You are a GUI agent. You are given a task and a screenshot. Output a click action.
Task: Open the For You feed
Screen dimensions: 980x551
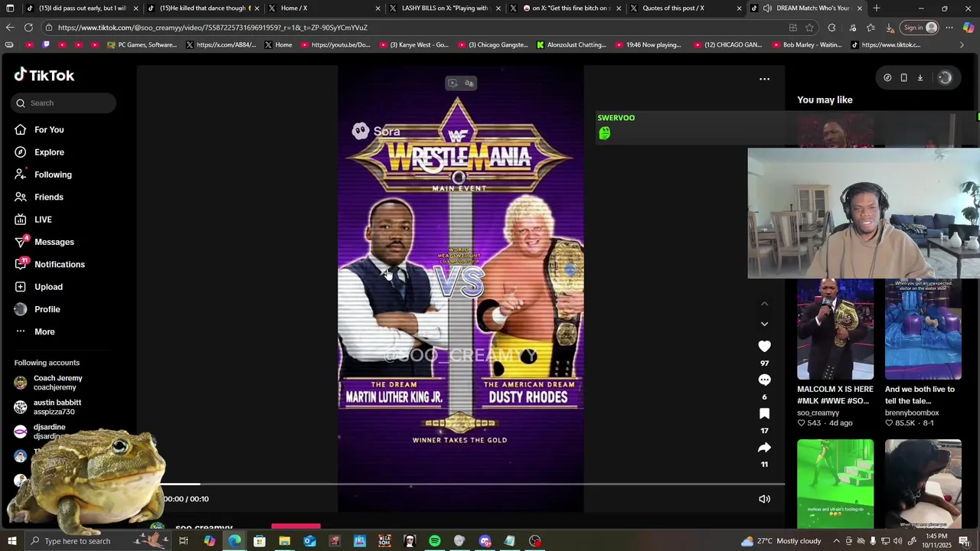(x=49, y=130)
